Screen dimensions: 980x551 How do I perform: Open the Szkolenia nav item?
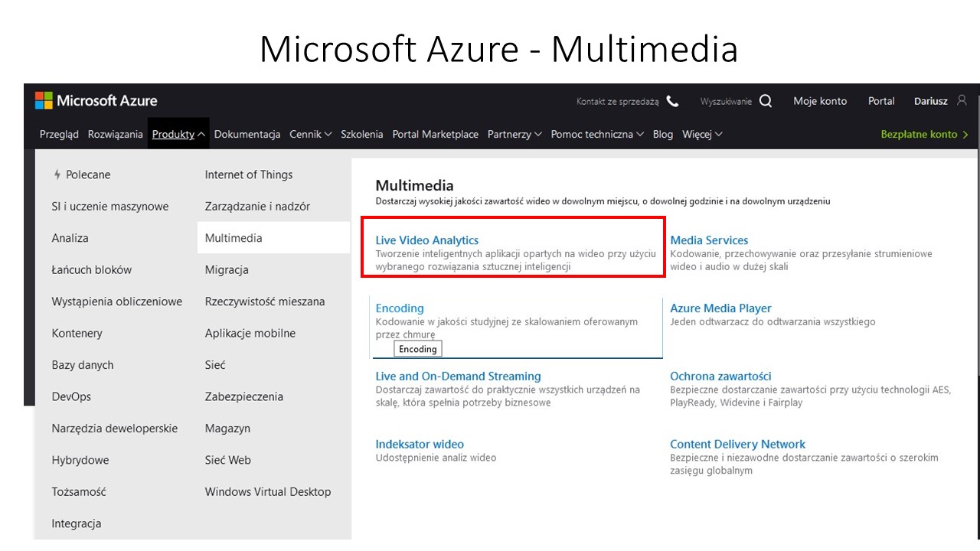click(x=362, y=134)
